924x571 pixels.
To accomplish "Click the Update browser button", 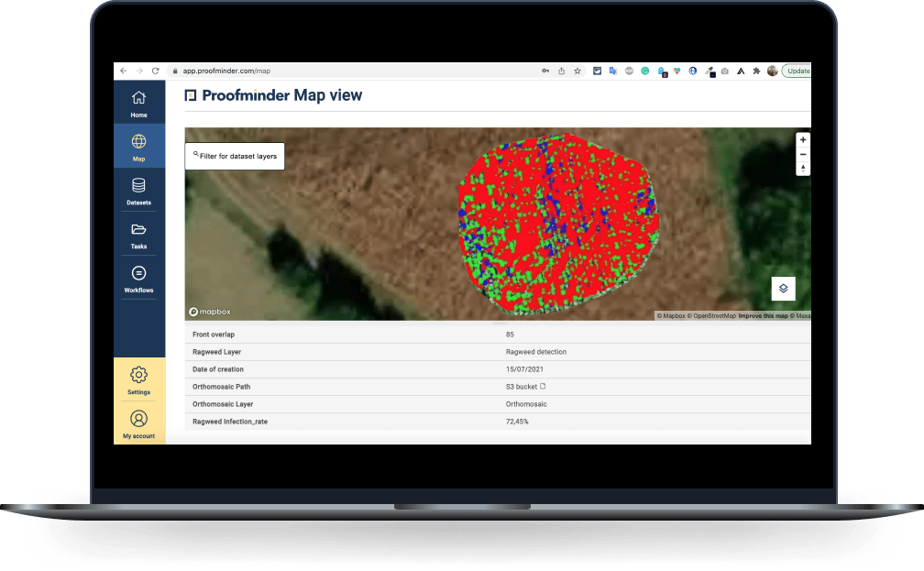I will click(797, 71).
